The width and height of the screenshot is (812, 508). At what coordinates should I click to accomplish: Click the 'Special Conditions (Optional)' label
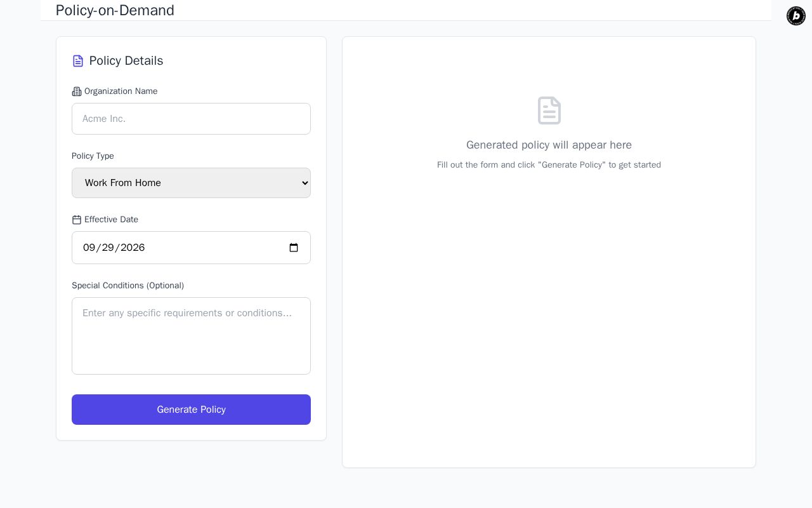128,286
